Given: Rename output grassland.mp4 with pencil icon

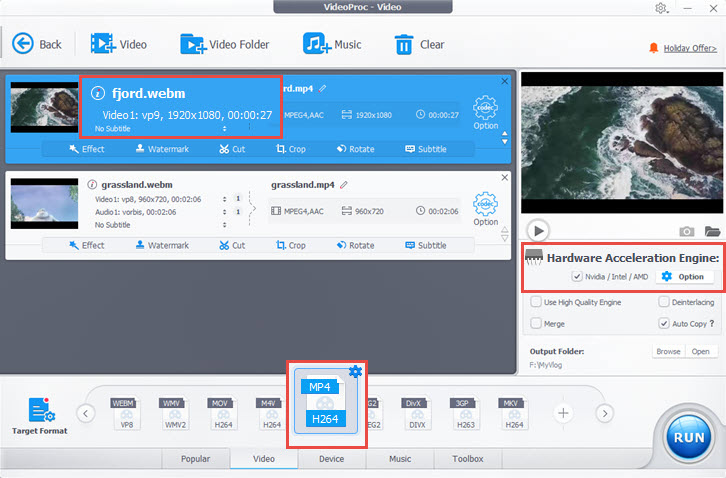Looking at the screenshot, I should tap(344, 185).
